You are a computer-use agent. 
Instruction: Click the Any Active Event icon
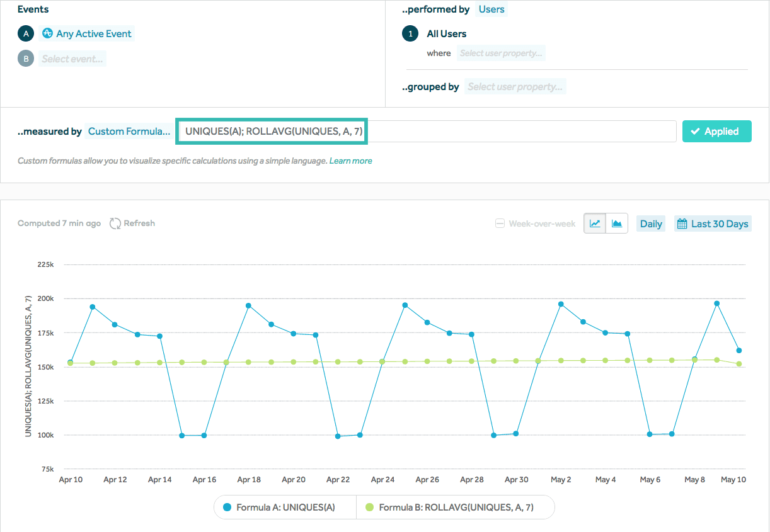pyautogui.click(x=47, y=33)
